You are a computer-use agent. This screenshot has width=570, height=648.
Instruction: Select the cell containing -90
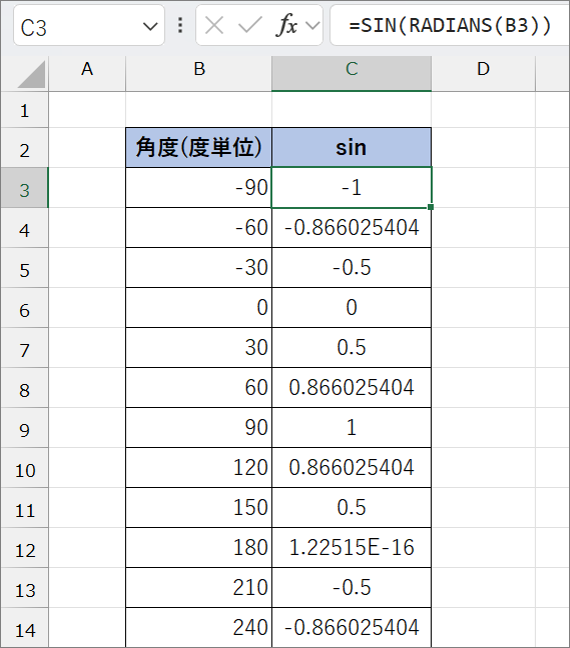199,188
